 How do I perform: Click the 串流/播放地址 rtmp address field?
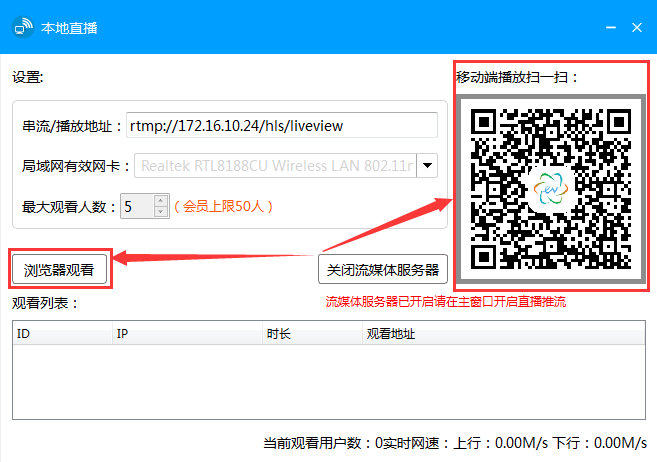pyautogui.click(x=282, y=125)
